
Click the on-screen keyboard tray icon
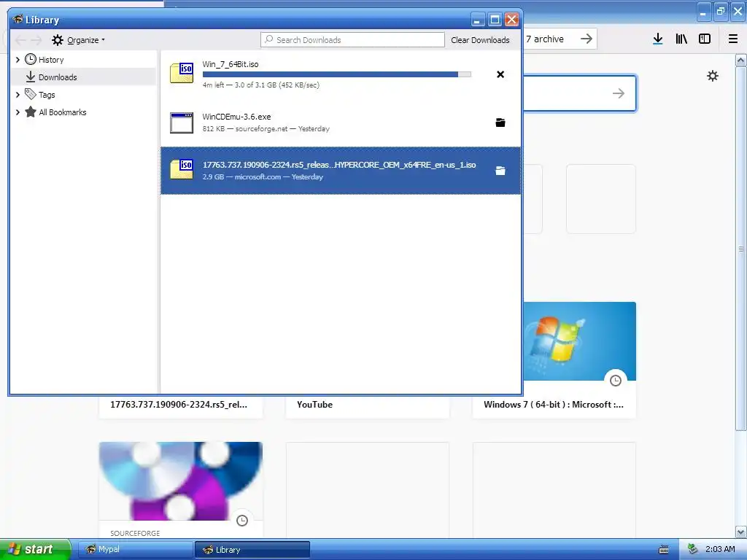pyautogui.click(x=664, y=550)
